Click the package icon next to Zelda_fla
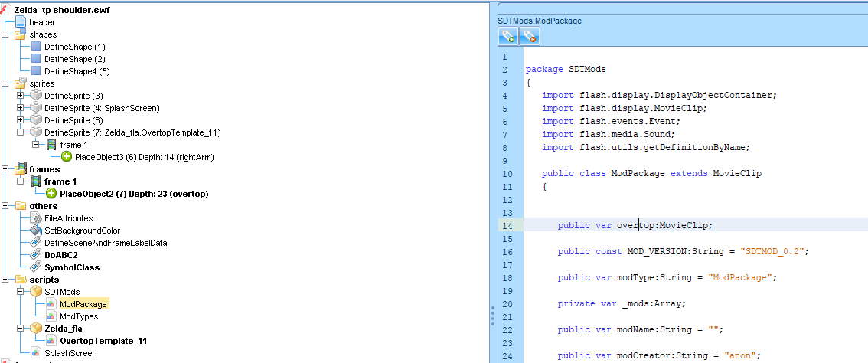Image resolution: width=868 pixels, height=363 pixels. (x=36, y=329)
